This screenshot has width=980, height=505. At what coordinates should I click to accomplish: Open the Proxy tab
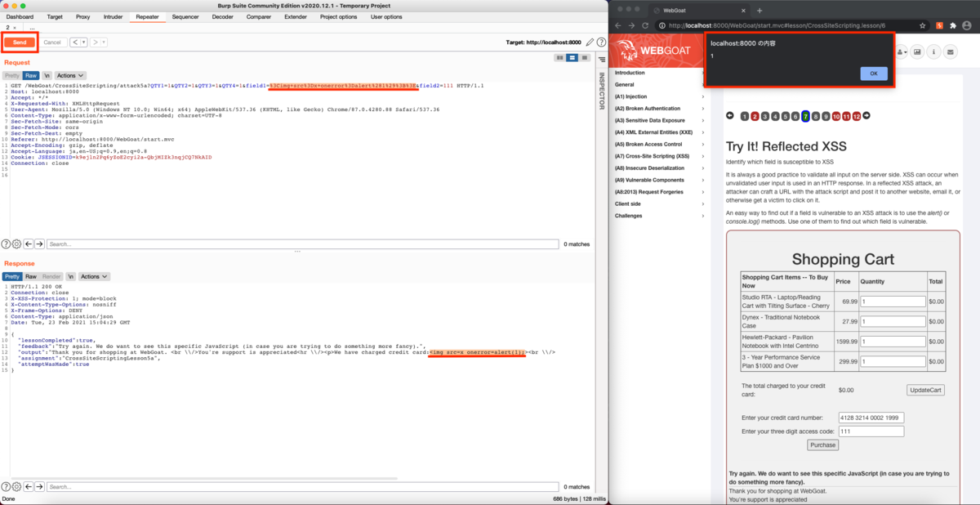[83, 16]
